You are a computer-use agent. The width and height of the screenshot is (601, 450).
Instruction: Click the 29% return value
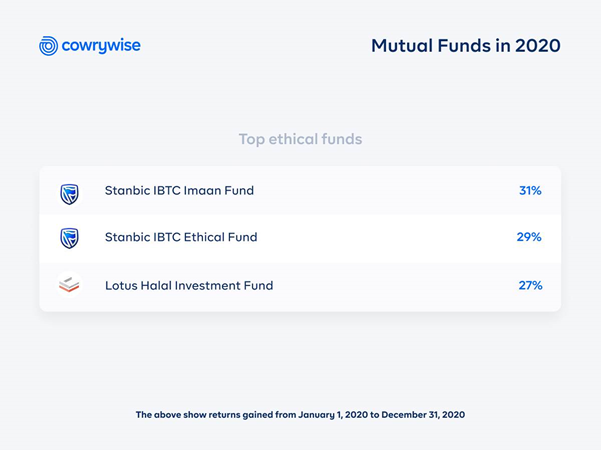click(529, 237)
